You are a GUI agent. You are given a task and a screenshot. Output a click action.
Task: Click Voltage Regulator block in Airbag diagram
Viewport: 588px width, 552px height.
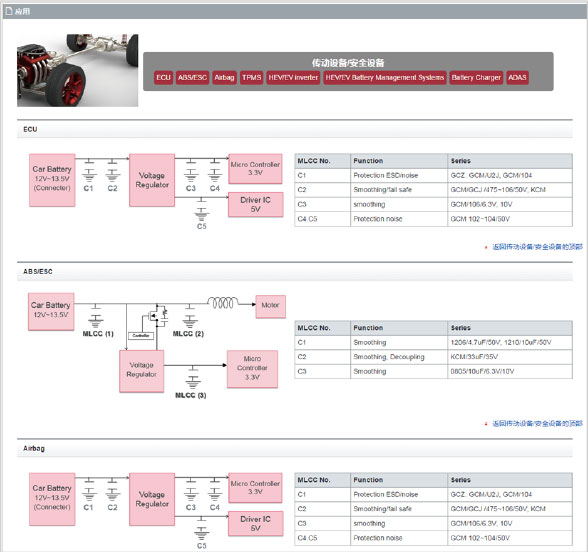[x=152, y=499]
